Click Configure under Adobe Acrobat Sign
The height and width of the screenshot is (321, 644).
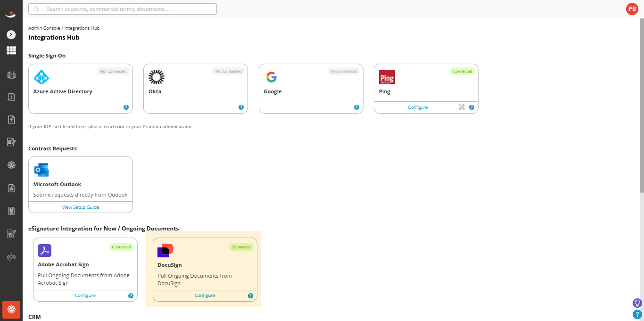click(85, 296)
